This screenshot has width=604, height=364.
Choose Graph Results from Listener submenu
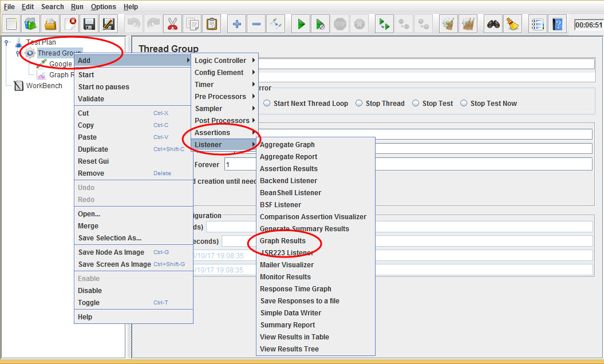click(283, 241)
